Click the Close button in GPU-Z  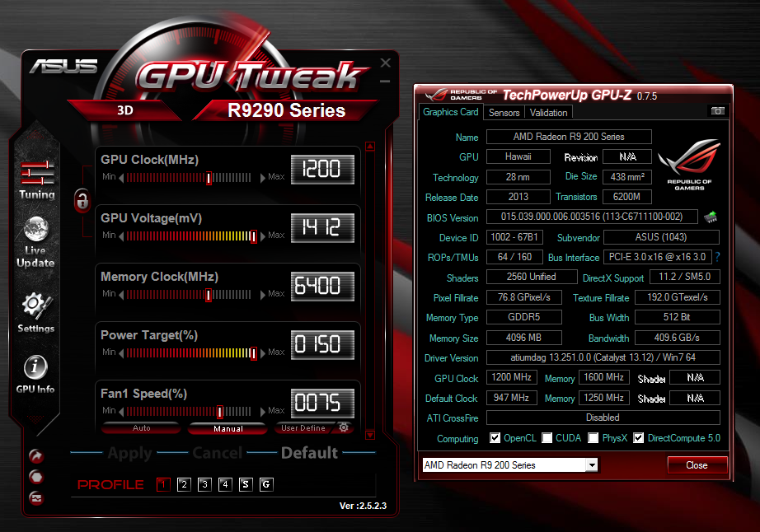point(697,465)
